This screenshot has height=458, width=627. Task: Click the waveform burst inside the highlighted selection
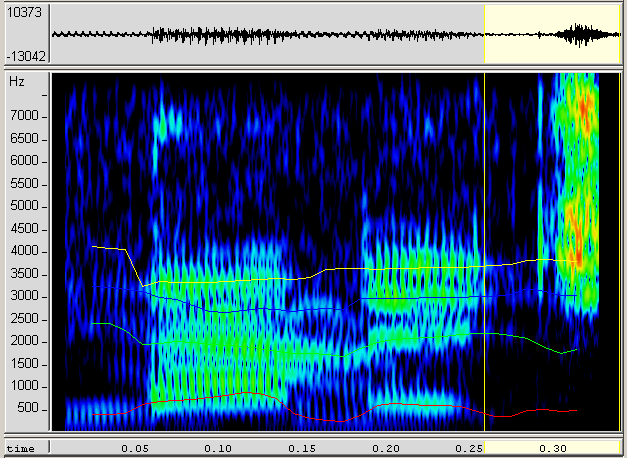tap(580, 35)
